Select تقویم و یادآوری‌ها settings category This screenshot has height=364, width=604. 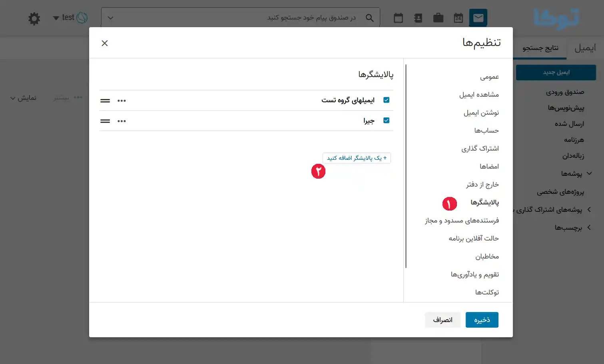pos(475,274)
